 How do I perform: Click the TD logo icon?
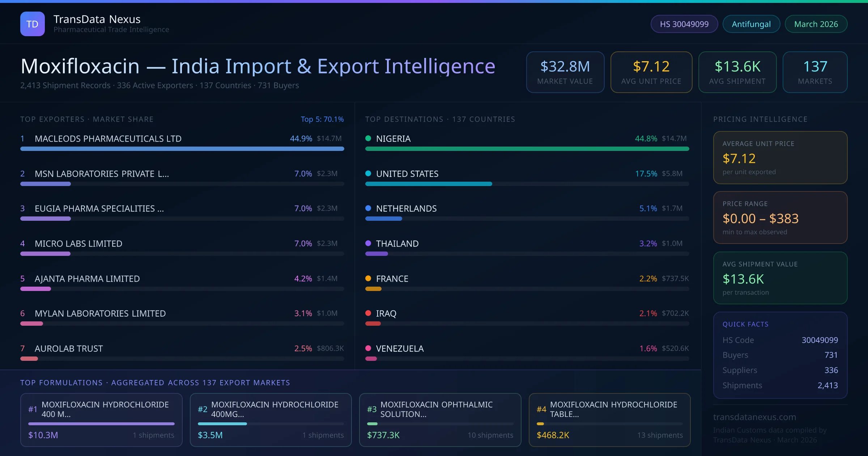[x=33, y=24]
